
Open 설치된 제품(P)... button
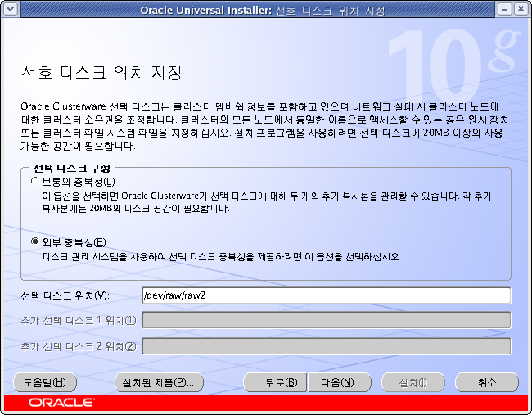pos(160,382)
